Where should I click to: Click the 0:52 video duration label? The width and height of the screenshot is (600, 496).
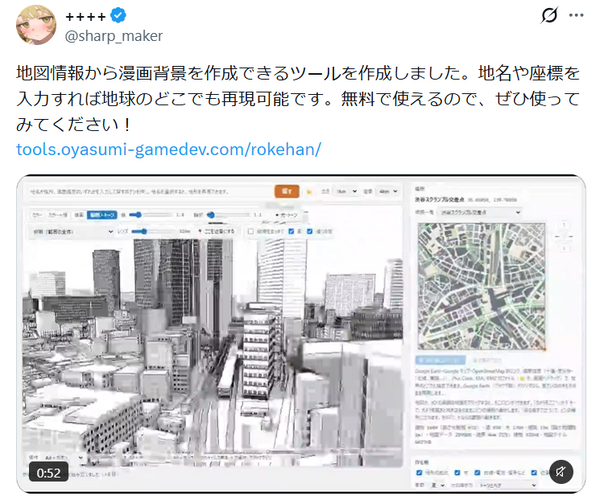coord(49,473)
